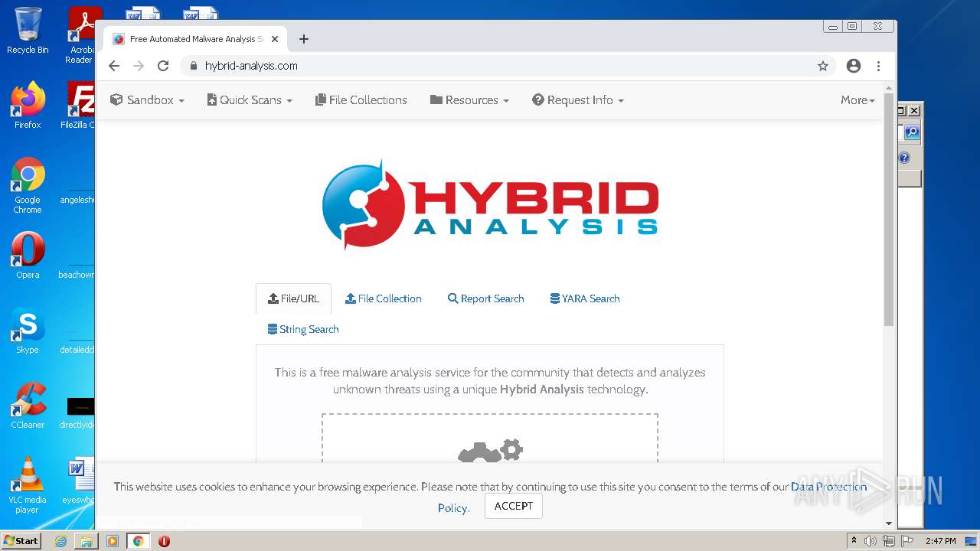Open the Opera taskbar button
980x551 pixels.
(x=164, y=541)
